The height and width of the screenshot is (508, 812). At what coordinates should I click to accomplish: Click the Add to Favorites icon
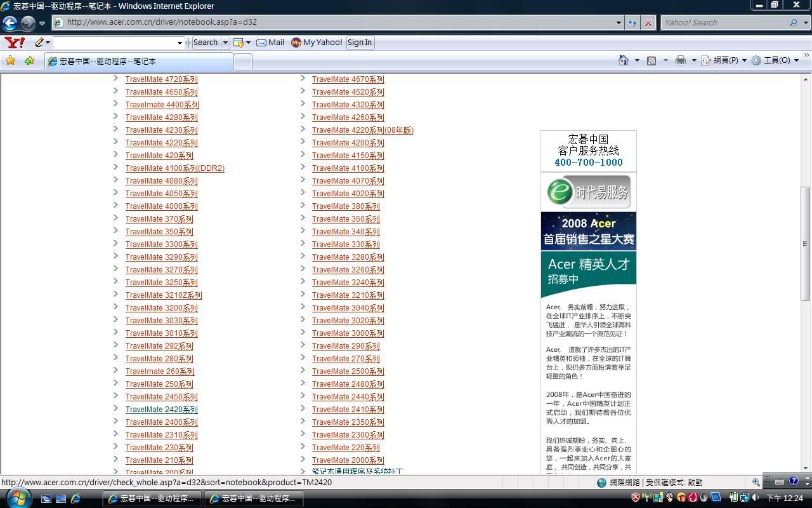(x=29, y=61)
